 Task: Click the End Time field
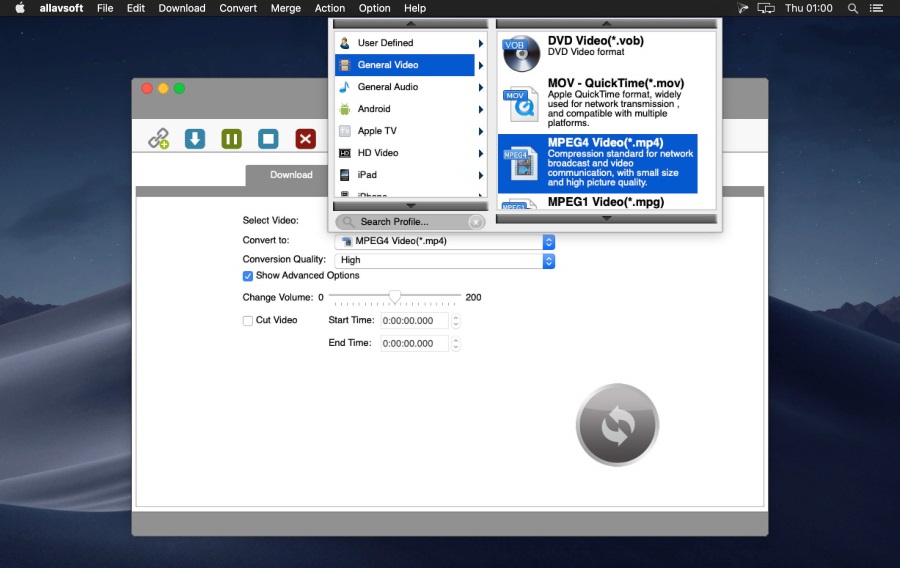coord(414,344)
